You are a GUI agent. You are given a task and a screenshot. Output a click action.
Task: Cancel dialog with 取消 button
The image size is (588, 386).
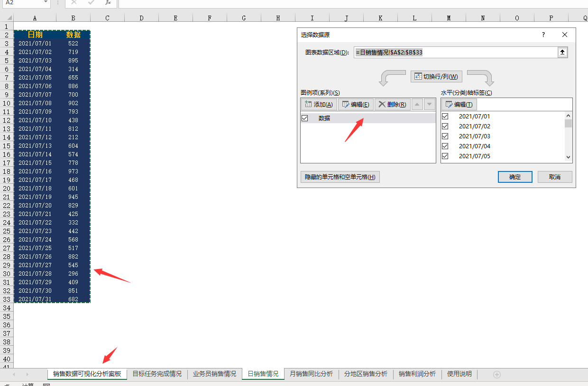[555, 177]
